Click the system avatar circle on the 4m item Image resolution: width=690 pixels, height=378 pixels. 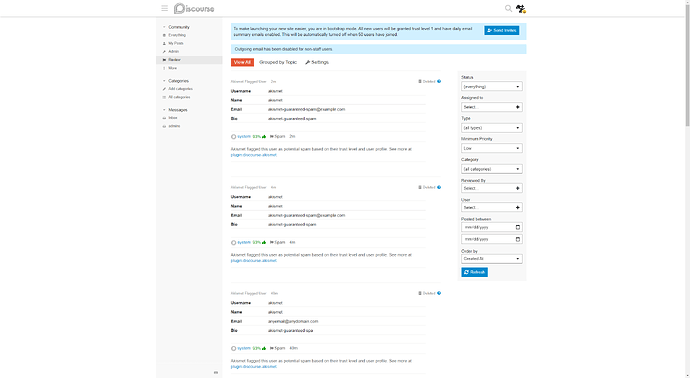click(x=234, y=242)
